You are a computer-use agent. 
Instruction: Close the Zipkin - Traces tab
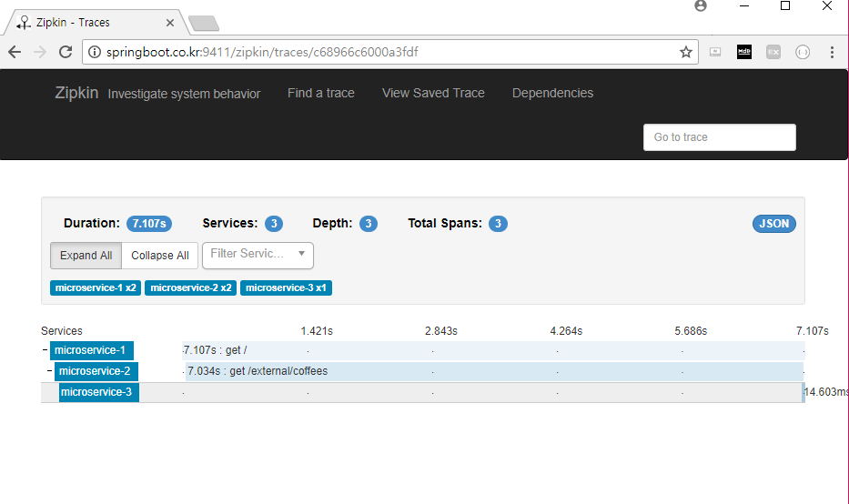[170, 23]
